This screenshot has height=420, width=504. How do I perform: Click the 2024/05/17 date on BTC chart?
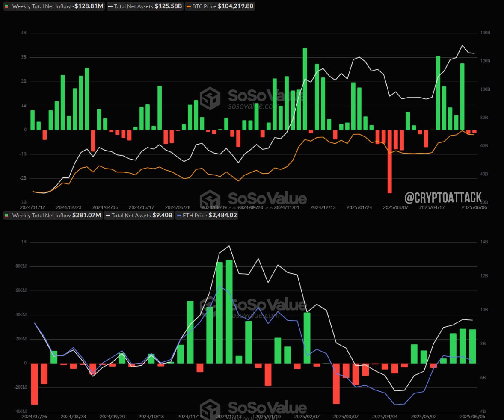pyautogui.click(x=142, y=207)
